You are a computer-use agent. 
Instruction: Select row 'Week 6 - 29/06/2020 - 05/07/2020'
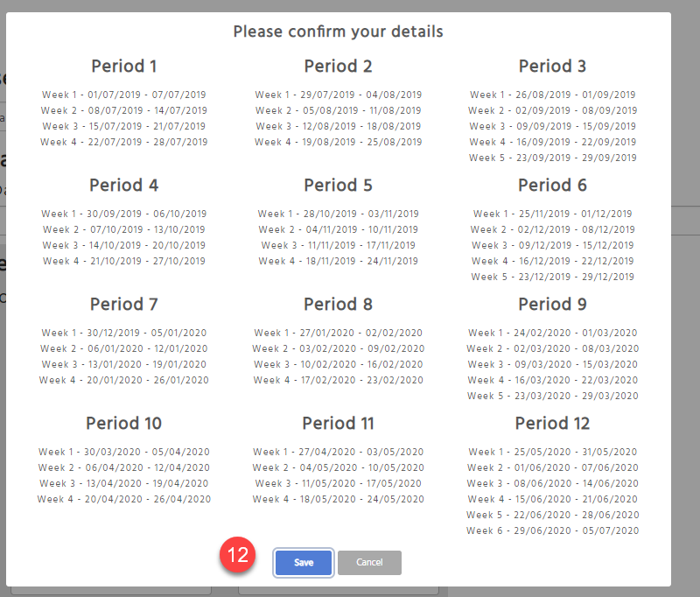(552, 531)
